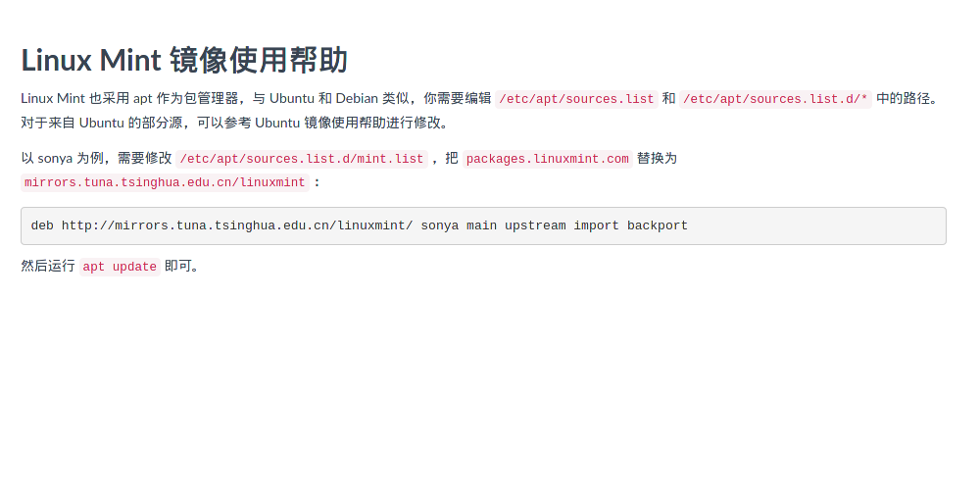Click the word "import" in the code block
This screenshot has height=499, width=980.
tap(596, 225)
